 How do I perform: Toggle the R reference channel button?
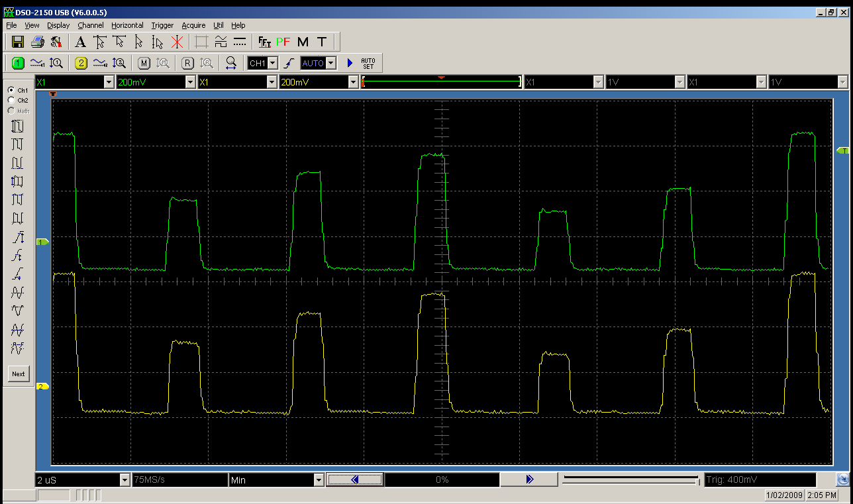tap(188, 63)
